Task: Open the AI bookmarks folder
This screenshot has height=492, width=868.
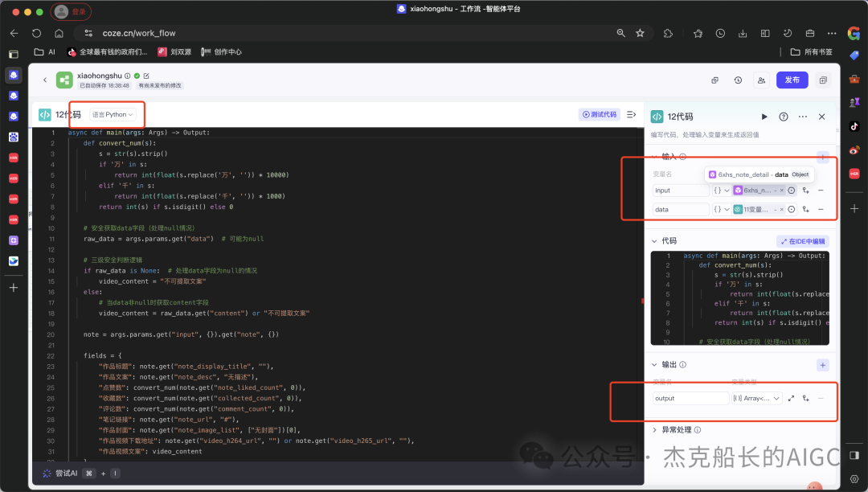Action: pyautogui.click(x=45, y=52)
